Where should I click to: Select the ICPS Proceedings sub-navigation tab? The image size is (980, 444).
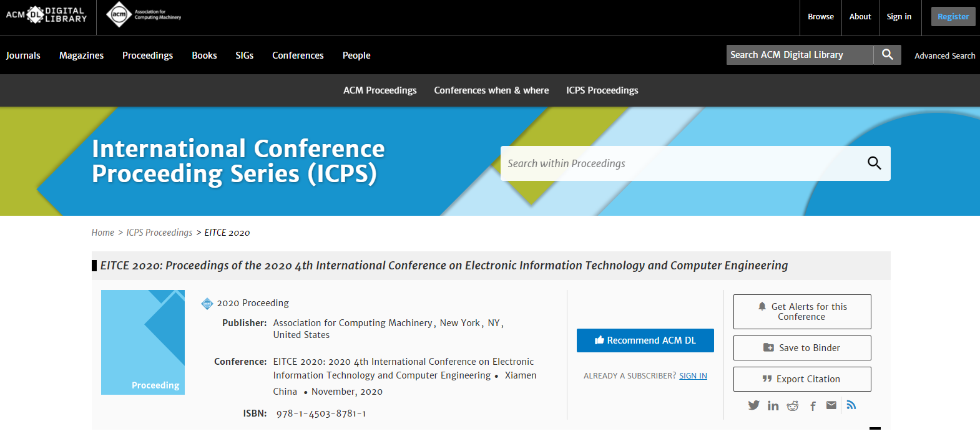tap(602, 90)
